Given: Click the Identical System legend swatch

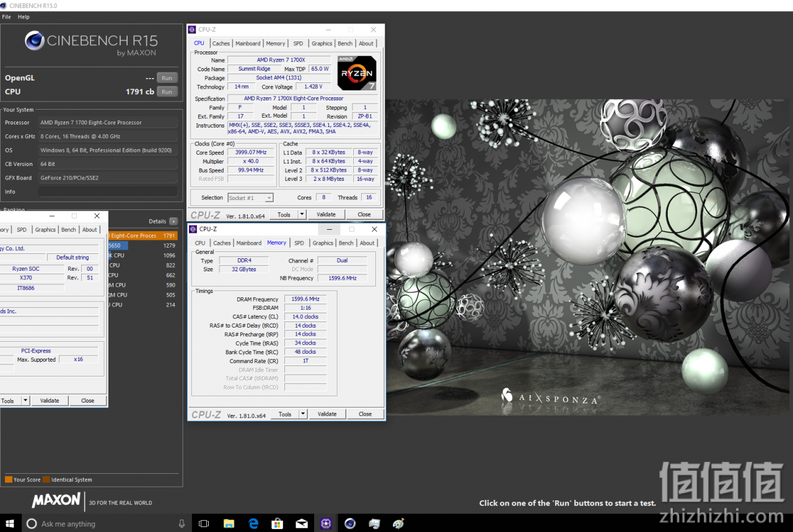Looking at the screenshot, I should (47, 479).
